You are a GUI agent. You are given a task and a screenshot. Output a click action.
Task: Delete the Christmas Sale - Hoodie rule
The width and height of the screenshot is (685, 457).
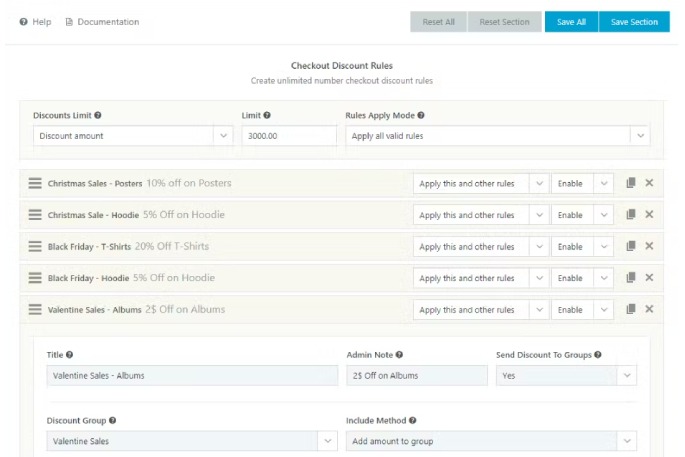point(649,215)
